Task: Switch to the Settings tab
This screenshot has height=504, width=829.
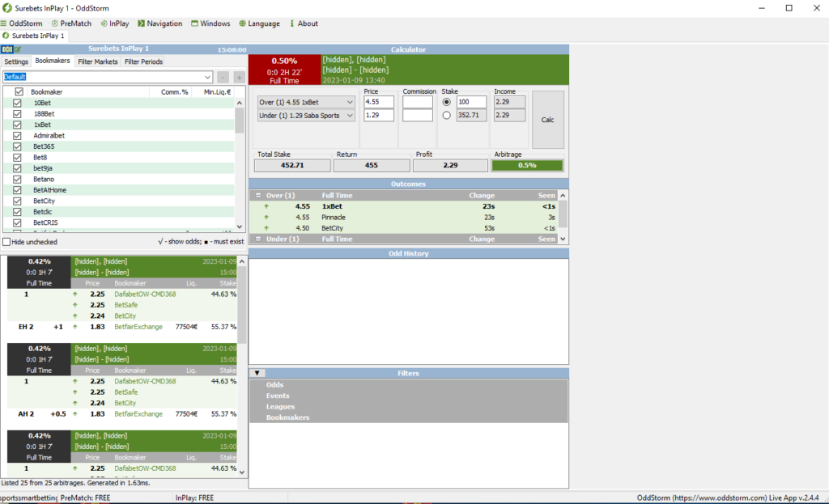Action: [x=15, y=61]
